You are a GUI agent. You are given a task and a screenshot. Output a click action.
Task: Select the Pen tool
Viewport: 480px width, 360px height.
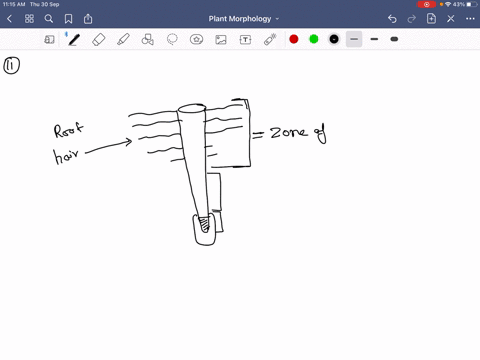pos(74,40)
